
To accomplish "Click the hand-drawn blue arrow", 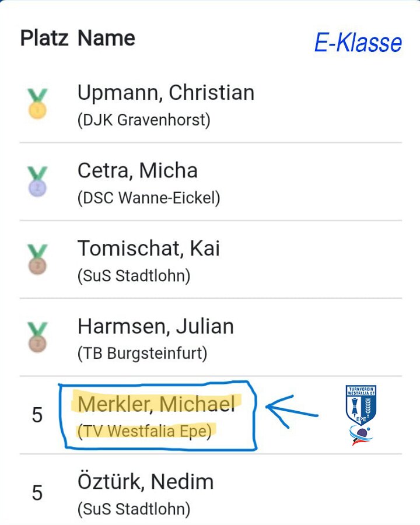I will [x=292, y=411].
